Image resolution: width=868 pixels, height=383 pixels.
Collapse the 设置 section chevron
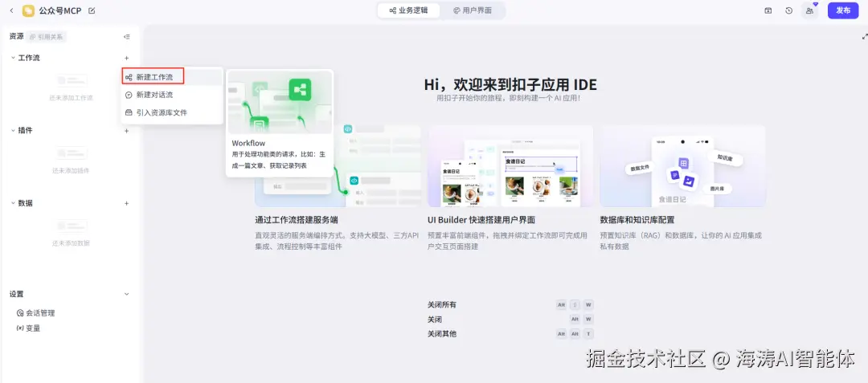(126, 294)
